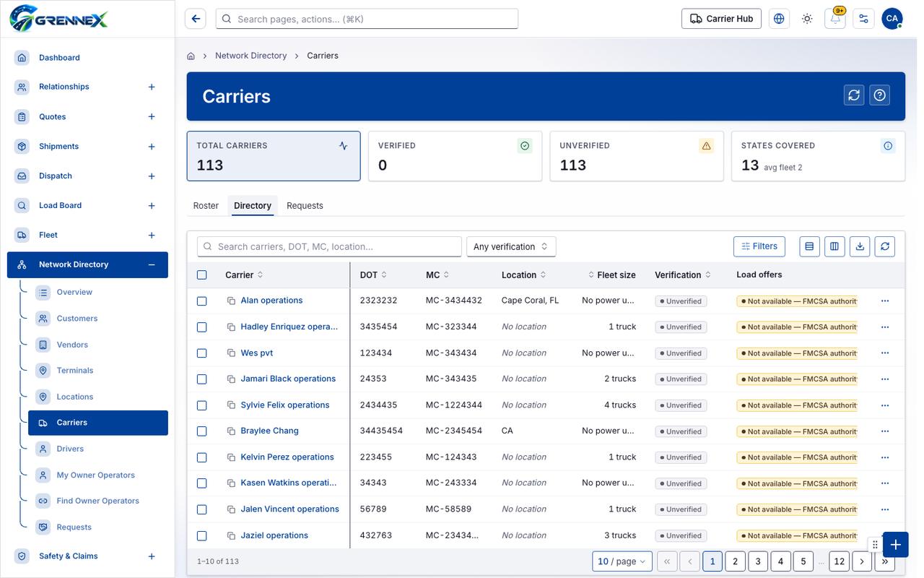
Task: Tick the select-all carriers checkbox
Action: [202, 275]
